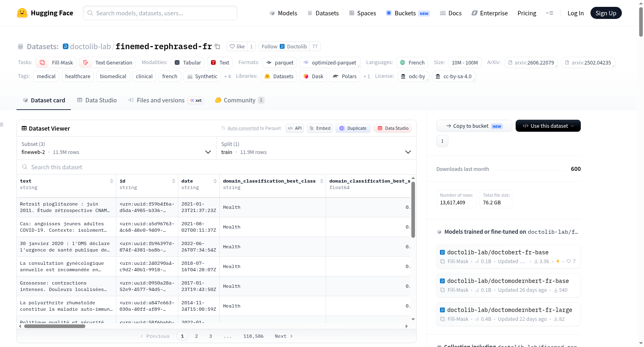Focus the Search this dataset field
Image resolution: width=644 pixels, height=347 pixels.
pos(217,167)
